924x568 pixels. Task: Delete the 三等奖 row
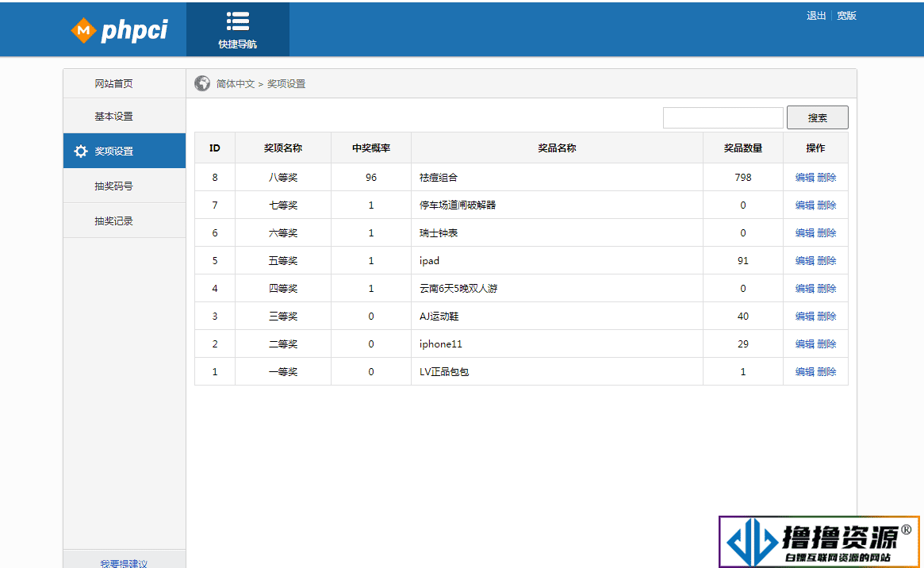[x=826, y=317]
